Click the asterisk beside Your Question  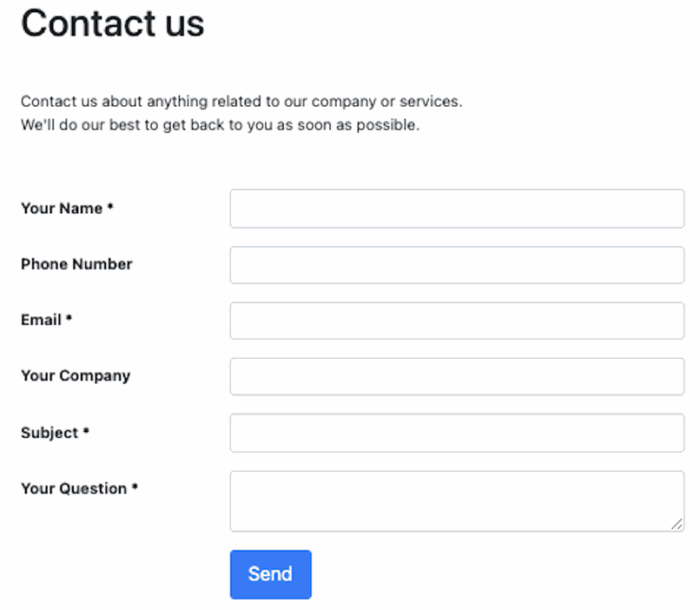coord(135,488)
